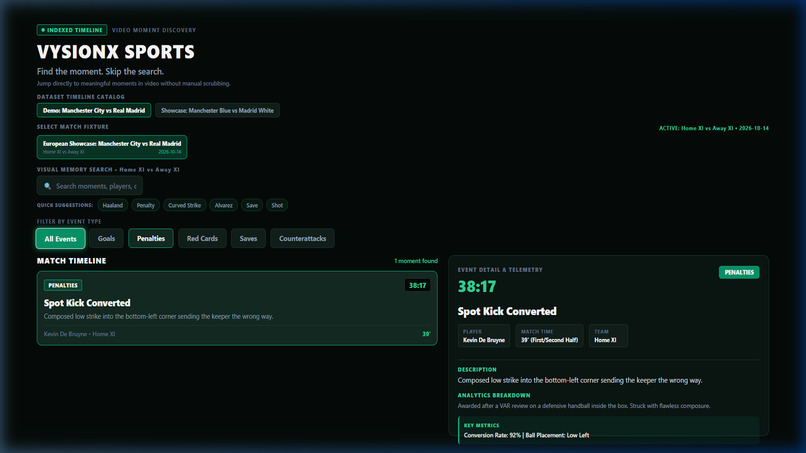Apply the Alvarez quick suggestion
The width and height of the screenshot is (806, 453).
(224, 205)
